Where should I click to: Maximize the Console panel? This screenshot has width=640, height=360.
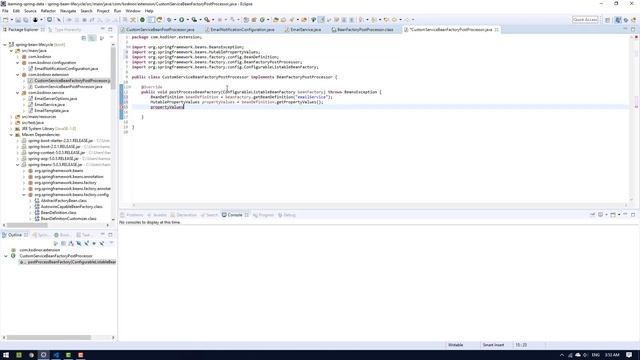point(633,215)
